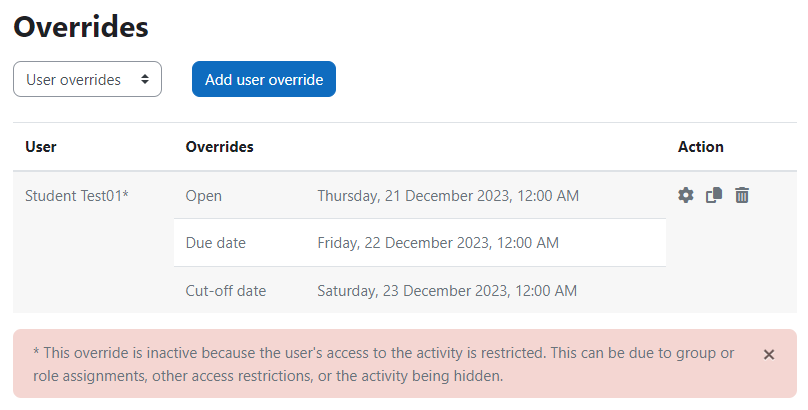Dismiss the inactive override warning
808x410 pixels.
pyautogui.click(x=769, y=354)
